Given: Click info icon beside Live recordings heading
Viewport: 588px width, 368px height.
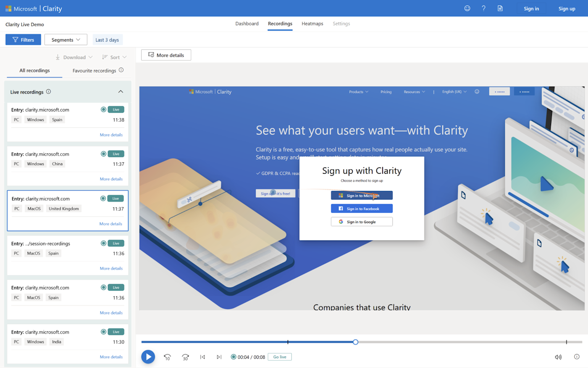Looking at the screenshot, I should tap(48, 92).
